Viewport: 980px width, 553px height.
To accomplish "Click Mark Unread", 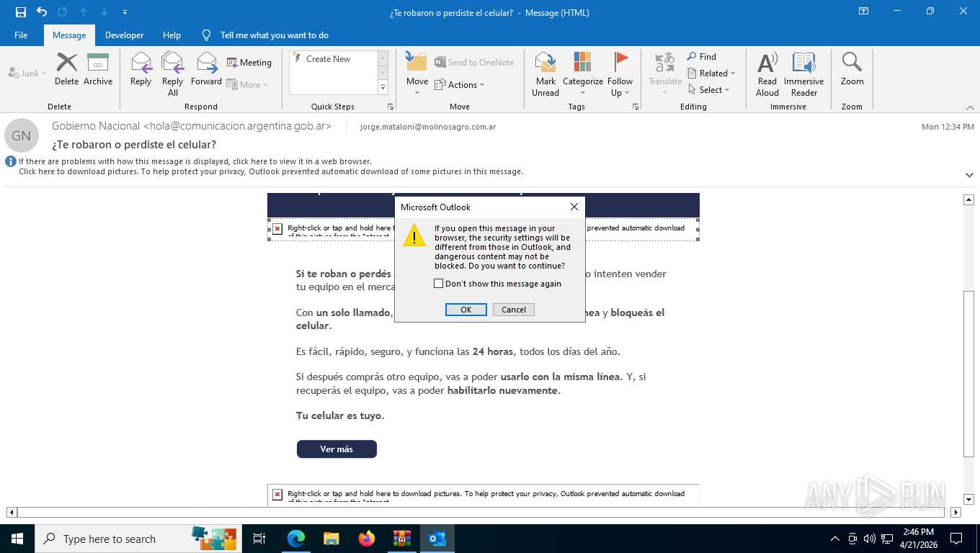I will pos(545,74).
